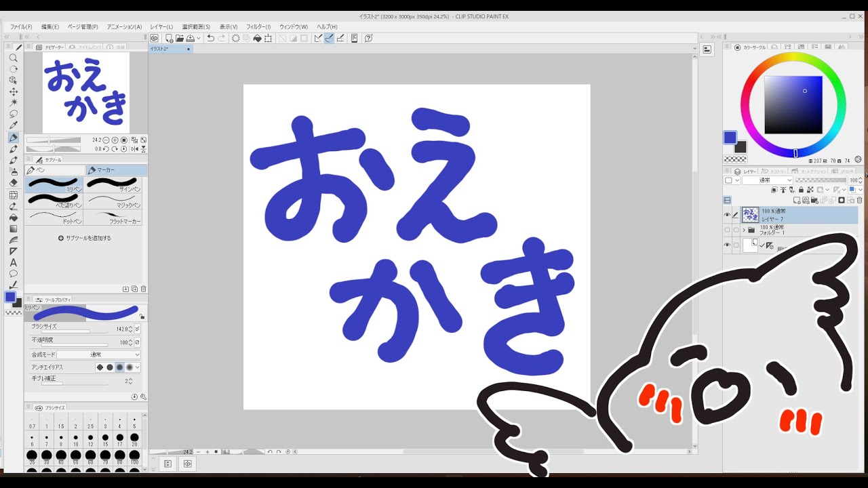Toggle the brush size pressure dynamics button
Image resolution: width=868 pixels, height=488 pixels.
pyautogui.click(x=137, y=329)
